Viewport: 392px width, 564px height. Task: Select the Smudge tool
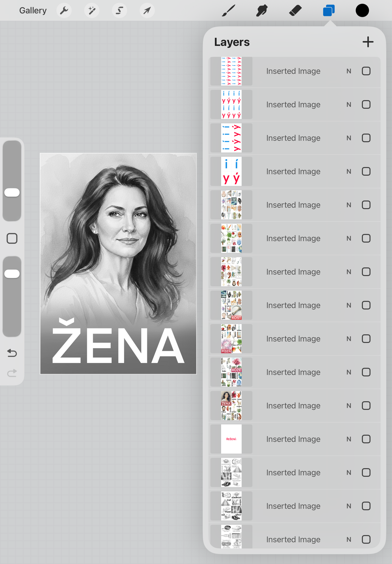262,11
